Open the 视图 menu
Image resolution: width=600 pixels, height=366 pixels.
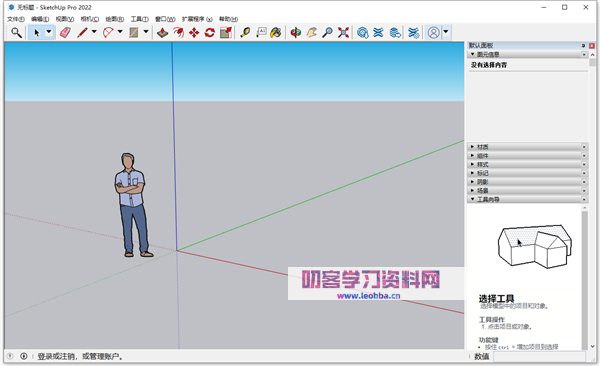[x=65, y=19]
